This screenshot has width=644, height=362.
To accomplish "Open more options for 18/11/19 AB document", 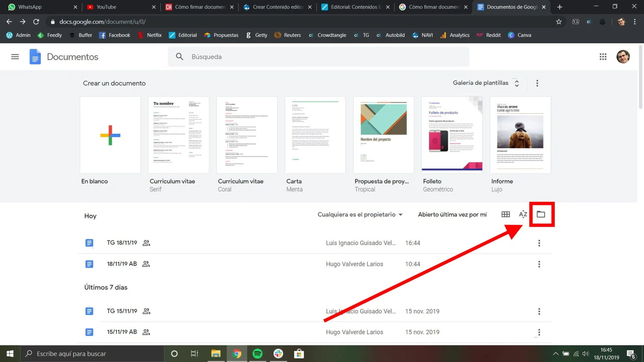I will point(539,264).
